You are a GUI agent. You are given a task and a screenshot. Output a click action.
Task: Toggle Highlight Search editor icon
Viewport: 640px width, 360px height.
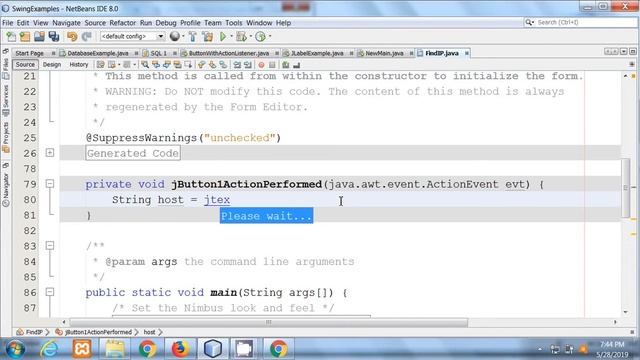click(177, 65)
